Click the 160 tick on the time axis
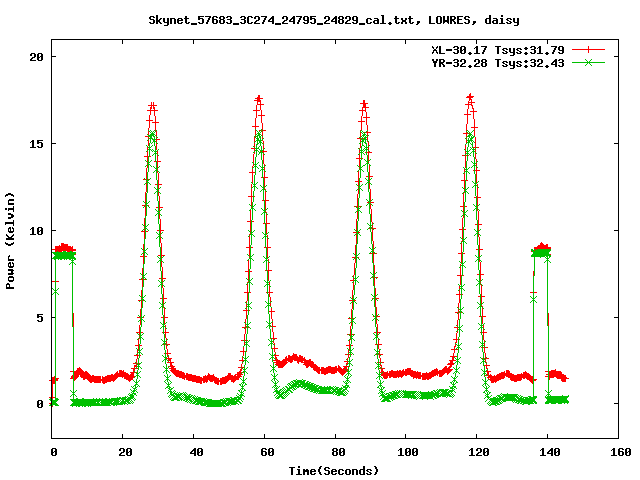Image resolution: width=640 pixels, height=480 pixels. [617, 453]
